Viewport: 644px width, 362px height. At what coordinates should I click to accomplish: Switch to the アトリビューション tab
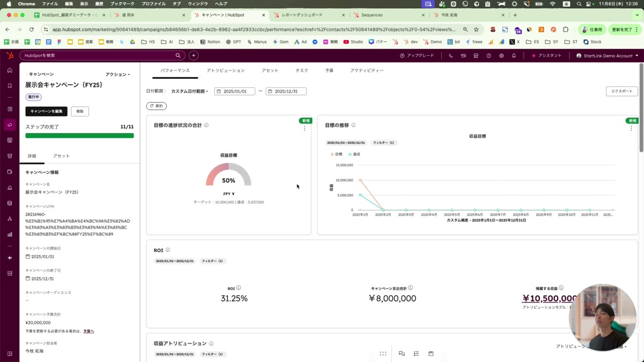[225, 71]
